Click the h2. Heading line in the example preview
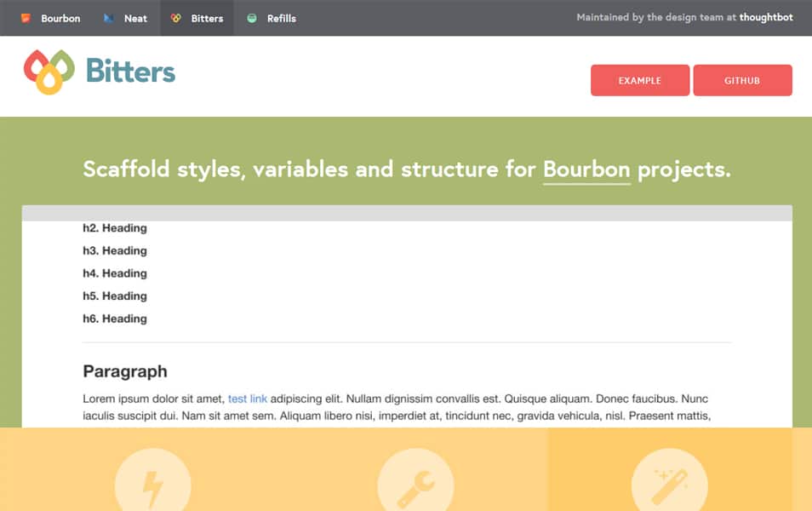The width and height of the screenshot is (812, 511). tap(115, 227)
